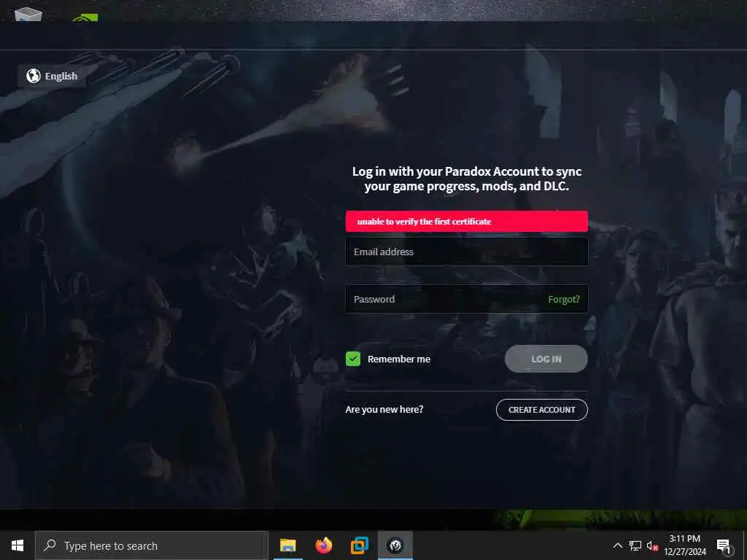The width and height of the screenshot is (747, 560).
Task: Click the "Remember me" label
Action: click(x=399, y=359)
